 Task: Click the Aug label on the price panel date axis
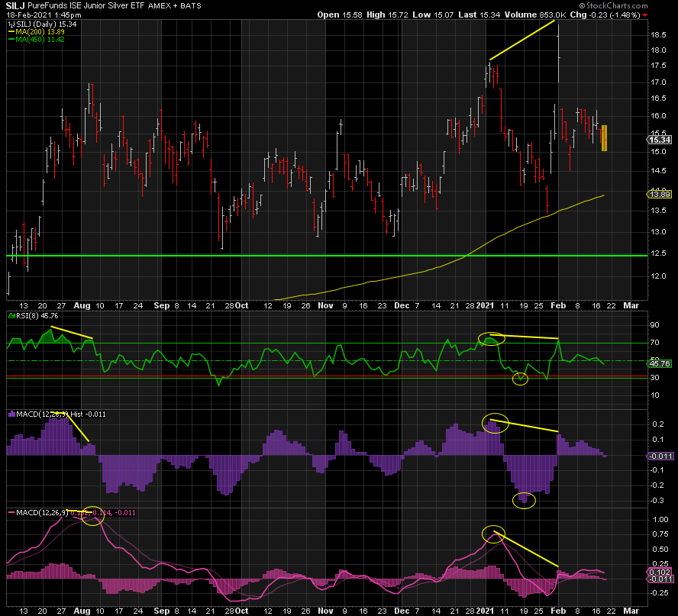(82, 305)
